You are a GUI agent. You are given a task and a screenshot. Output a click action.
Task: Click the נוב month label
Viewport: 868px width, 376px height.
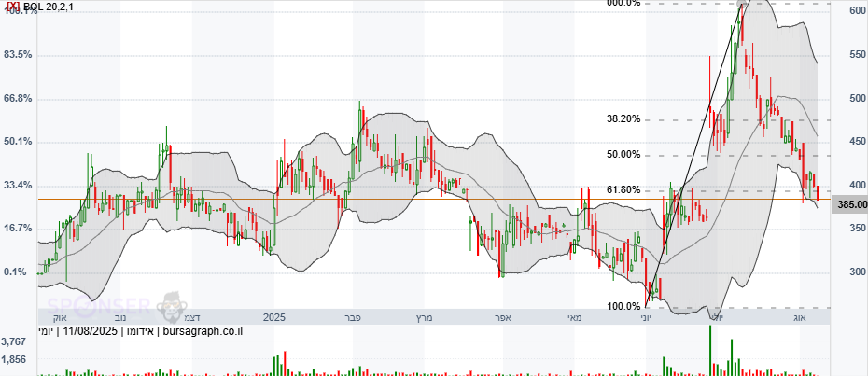pos(119,318)
